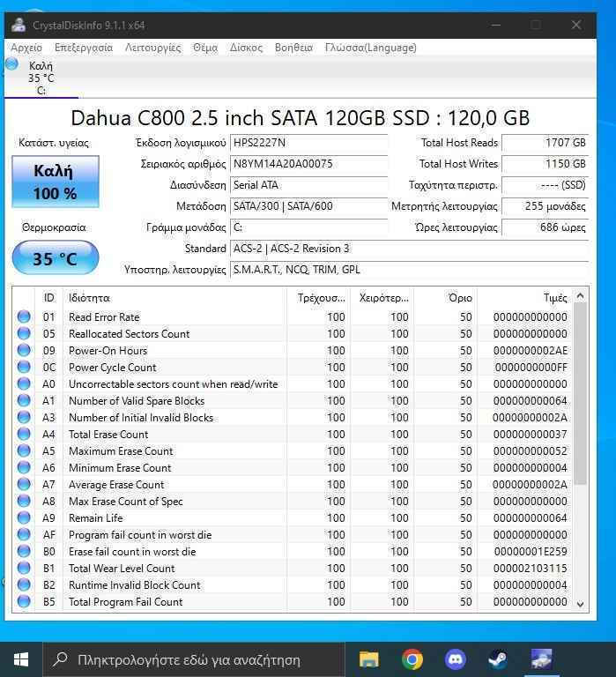
Task: Click status icon of Power Cycle Count row
Action: pyautogui.click(x=24, y=367)
